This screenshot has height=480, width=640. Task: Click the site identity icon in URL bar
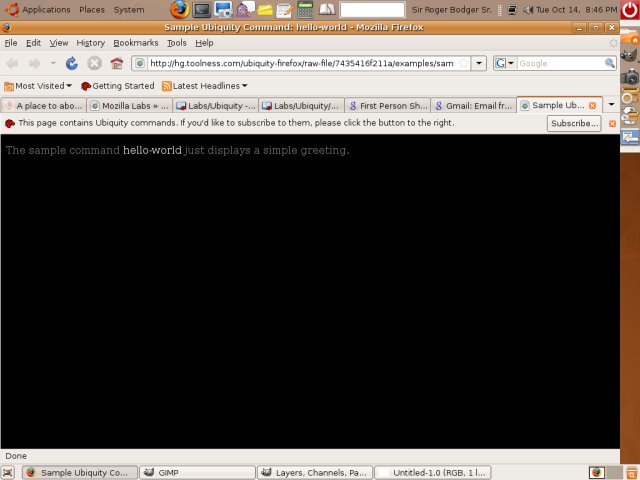pyautogui.click(x=140, y=63)
